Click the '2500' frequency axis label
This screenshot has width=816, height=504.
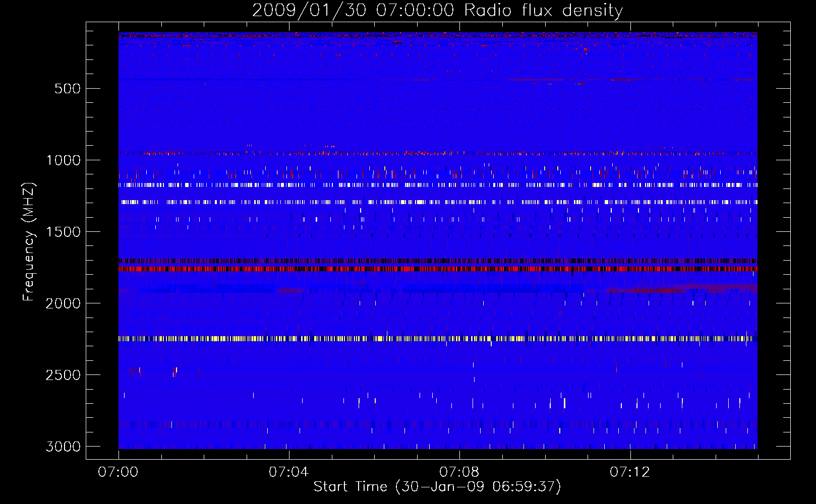(x=63, y=375)
